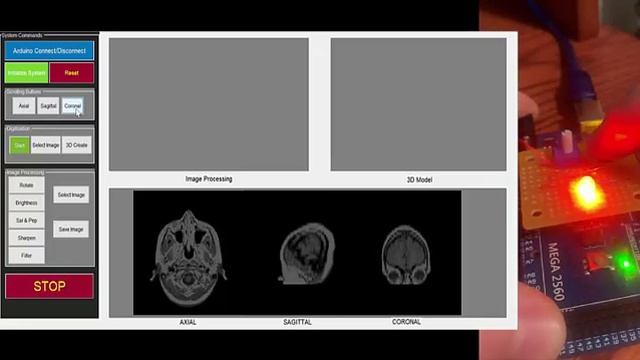Image resolution: width=640 pixels, height=360 pixels.
Task: Click the SAGITTAL label text
Action: point(297,322)
